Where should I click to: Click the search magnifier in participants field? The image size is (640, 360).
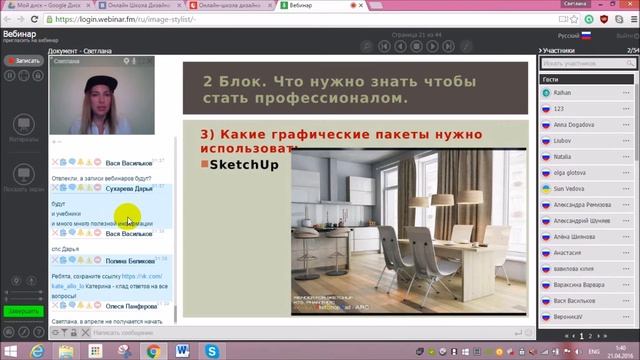[631, 63]
